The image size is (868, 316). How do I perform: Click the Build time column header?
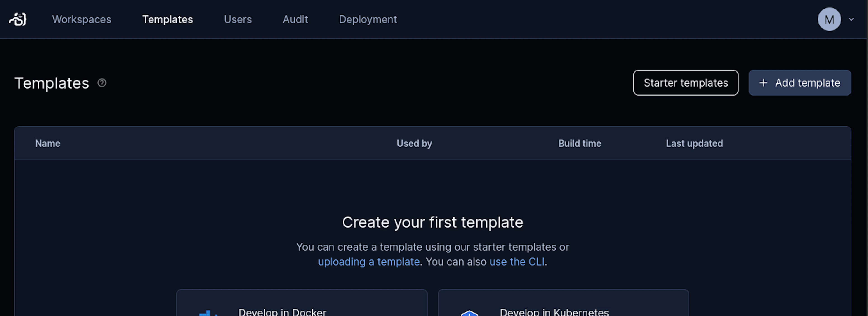click(x=580, y=144)
